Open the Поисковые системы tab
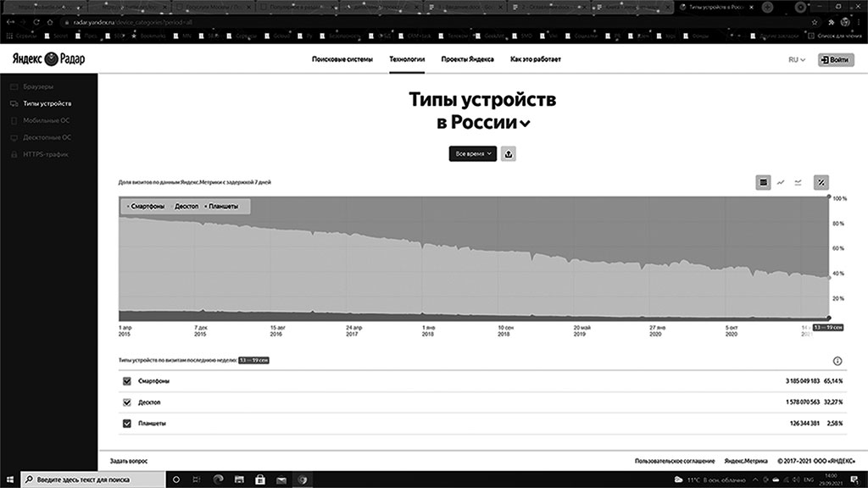Image resolution: width=868 pixels, height=488 pixels. (x=342, y=60)
